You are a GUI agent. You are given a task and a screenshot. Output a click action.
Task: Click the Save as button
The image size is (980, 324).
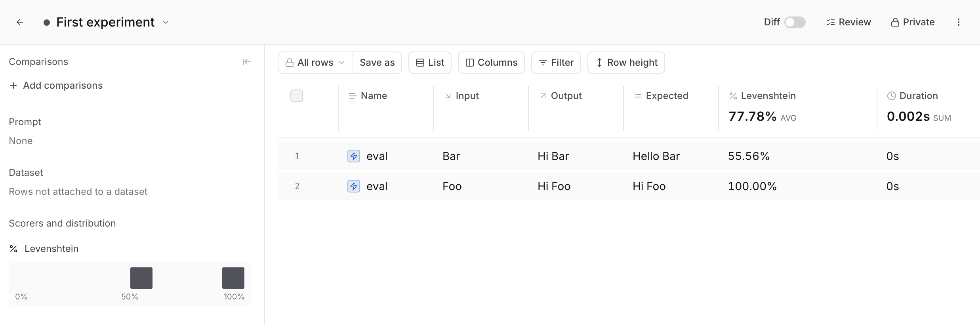[x=377, y=63]
